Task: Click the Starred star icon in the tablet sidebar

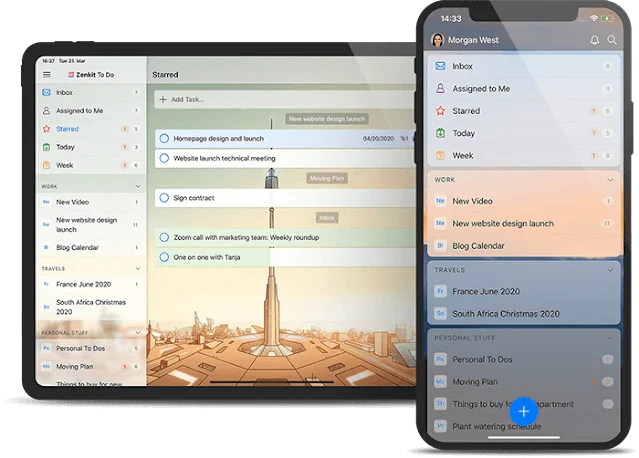Action: [46, 129]
